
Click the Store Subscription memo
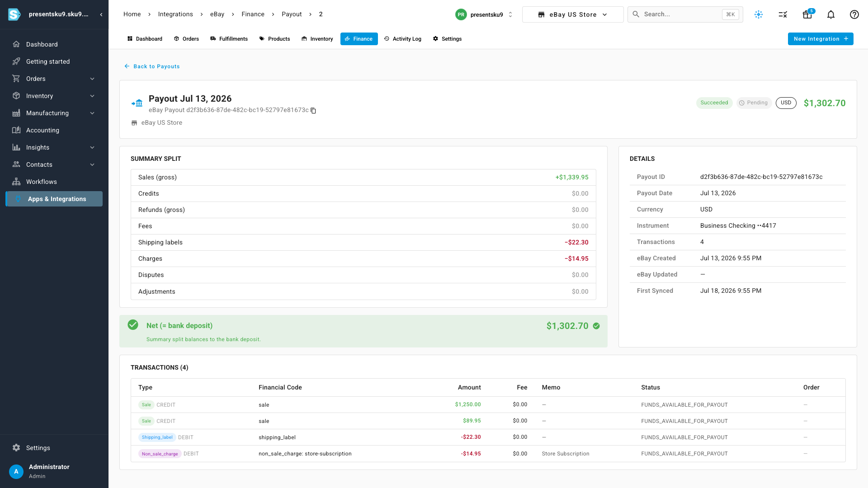(x=566, y=454)
